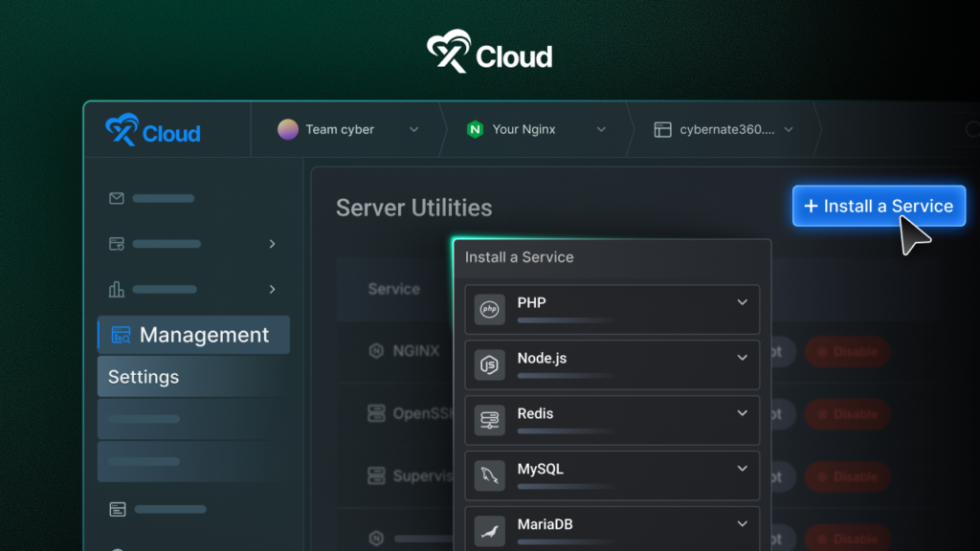Viewport: 980px width, 551px height.
Task: Click the window list sidebar icon below Settings
Action: [118, 509]
